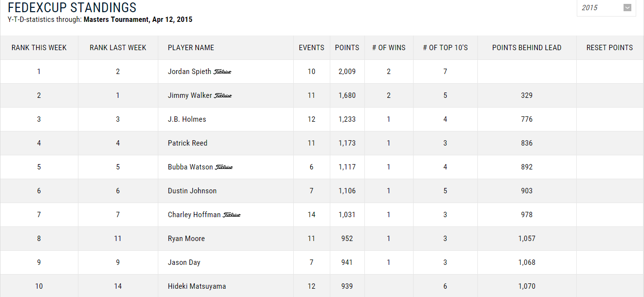Image resolution: width=644 pixels, height=297 pixels.
Task: Sort by Rank Last Week column
Action: [x=118, y=48]
